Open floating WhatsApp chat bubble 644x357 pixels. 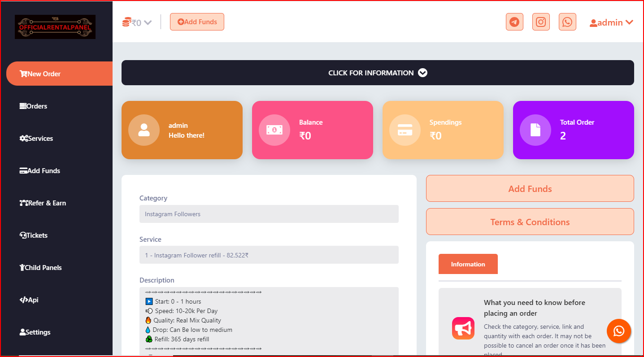pyautogui.click(x=619, y=331)
